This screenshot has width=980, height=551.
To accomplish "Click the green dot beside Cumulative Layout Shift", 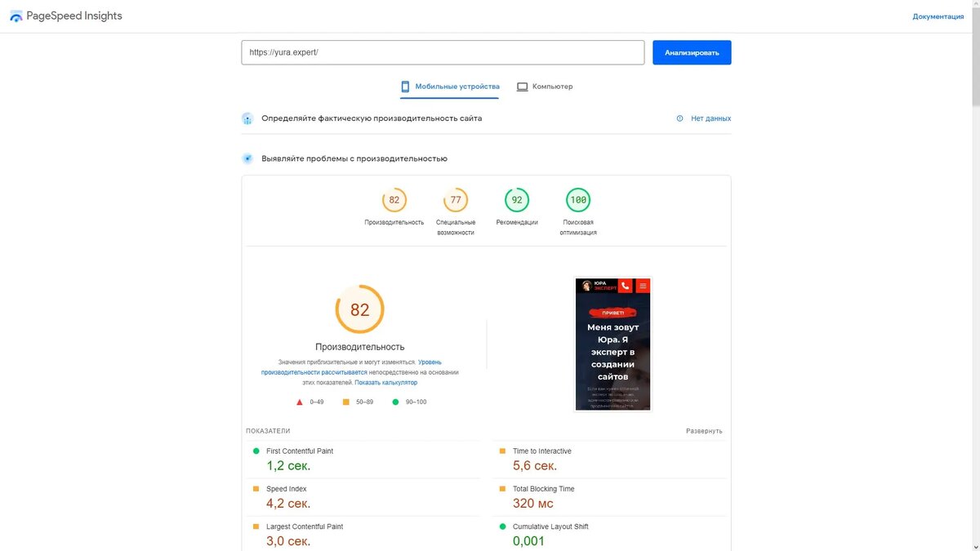I will pyautogui.click(x=502, y=527).
